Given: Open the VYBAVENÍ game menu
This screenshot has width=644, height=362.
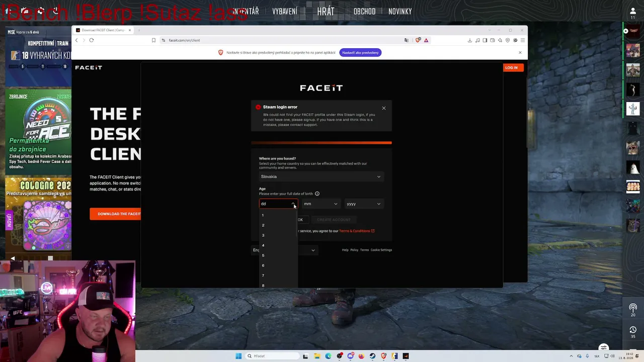Looking at the screenshot, I should pos(285,11).
